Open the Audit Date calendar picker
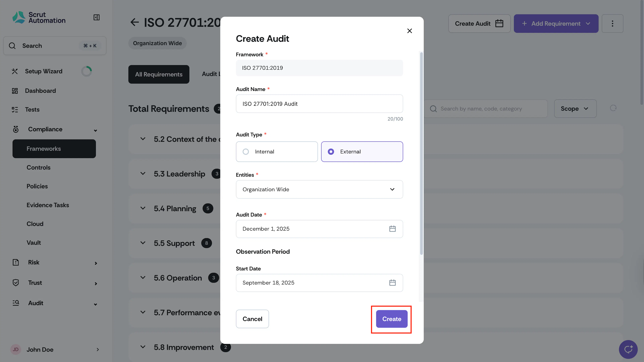Screen dimensions: 644x362 coord(392,229)
